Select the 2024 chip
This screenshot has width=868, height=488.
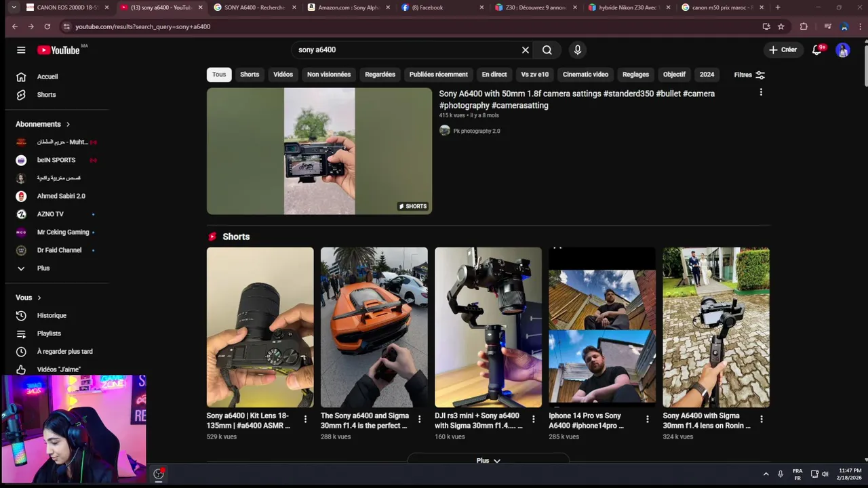pos(707,75)
